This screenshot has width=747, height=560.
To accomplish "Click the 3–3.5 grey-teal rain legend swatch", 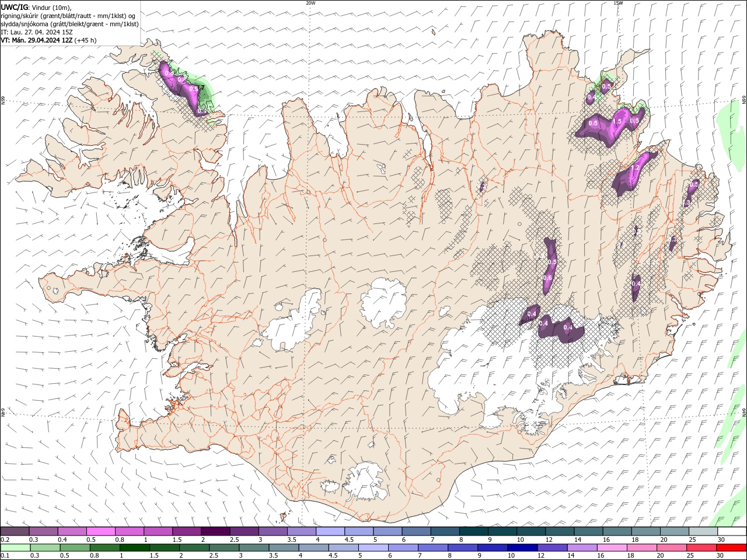I will (254, 548).
